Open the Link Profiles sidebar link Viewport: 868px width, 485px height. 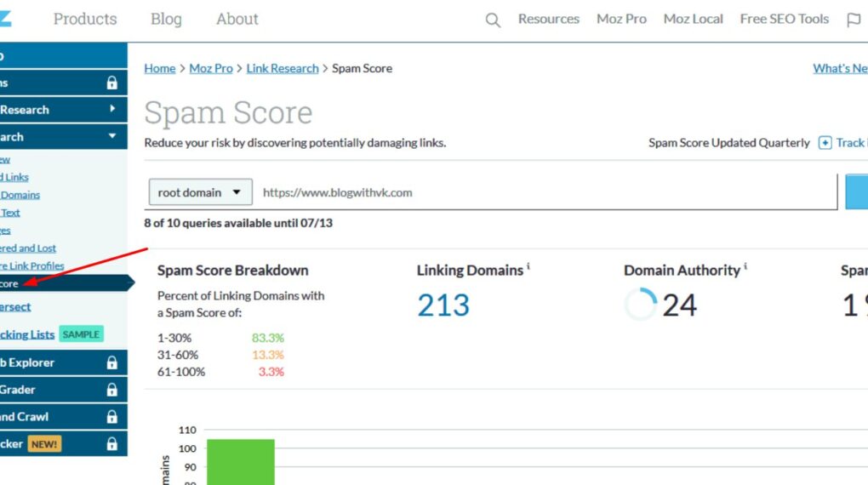click(x=32, y=265)
